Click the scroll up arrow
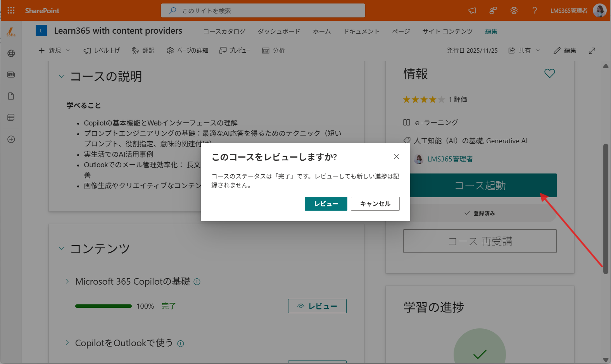This screenshot has height=364, width=611. tap(606, 66)
